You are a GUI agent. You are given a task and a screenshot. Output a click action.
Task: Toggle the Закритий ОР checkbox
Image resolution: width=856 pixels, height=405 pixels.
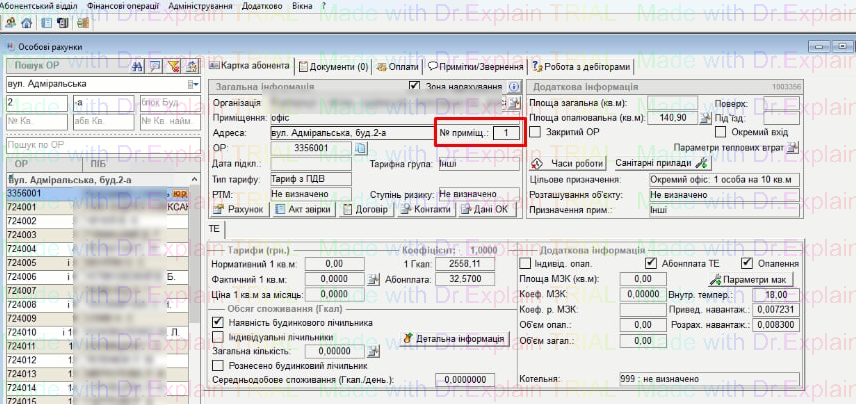click(537, 131)
